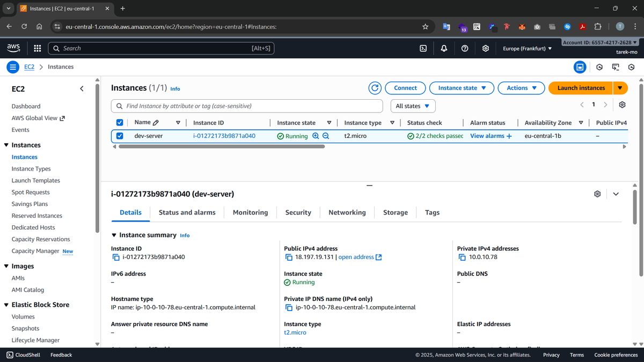Open the Europe (Frankfurt) region selector
644x362 pixels.
[528, 48]
